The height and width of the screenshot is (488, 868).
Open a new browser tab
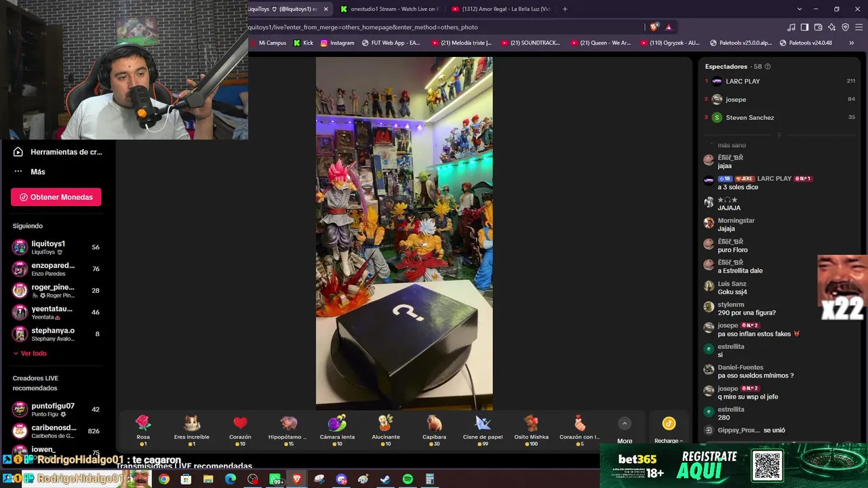click(x=565, y=9)
